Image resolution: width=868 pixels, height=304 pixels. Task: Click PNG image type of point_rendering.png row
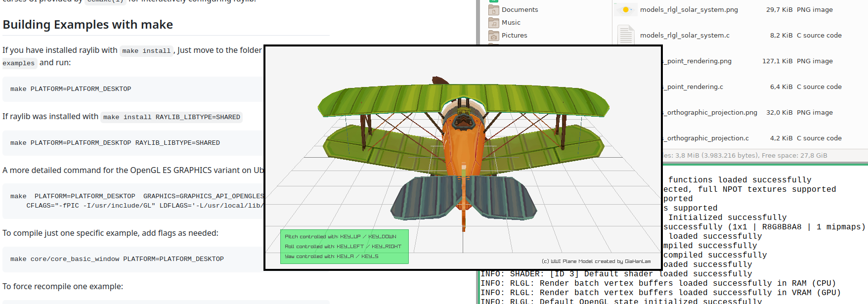(x=815, y=61)
